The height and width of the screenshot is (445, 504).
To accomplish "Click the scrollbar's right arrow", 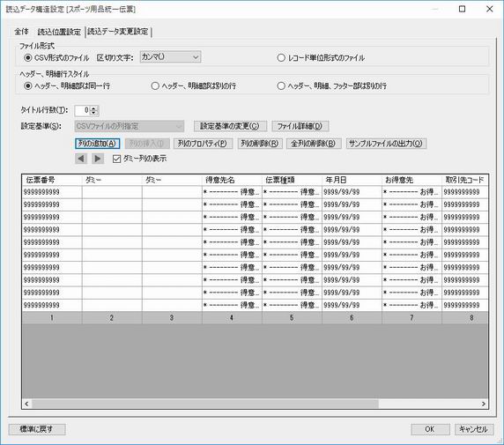I will coord(484,404).
